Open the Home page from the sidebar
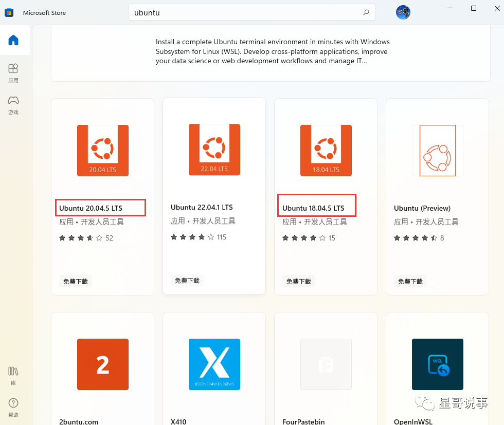The image size is (504, 425). tap(14, 40)
